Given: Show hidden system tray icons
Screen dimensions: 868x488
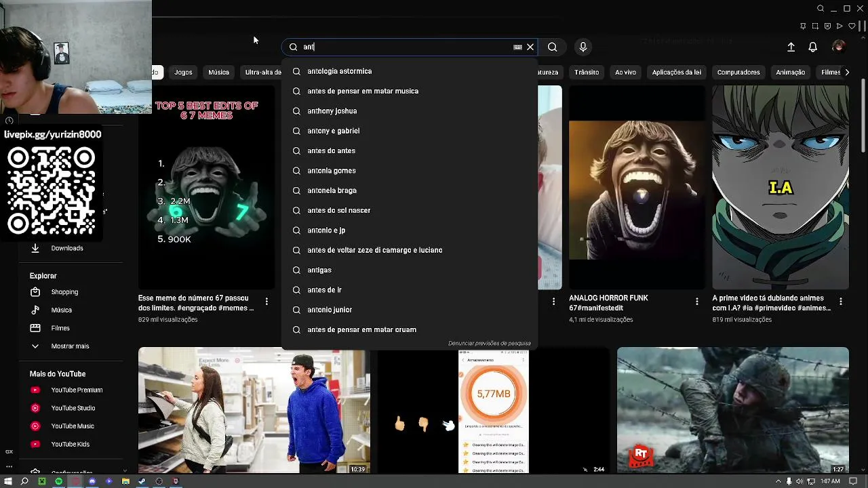Looking at the screenshot, I should 778,481.
